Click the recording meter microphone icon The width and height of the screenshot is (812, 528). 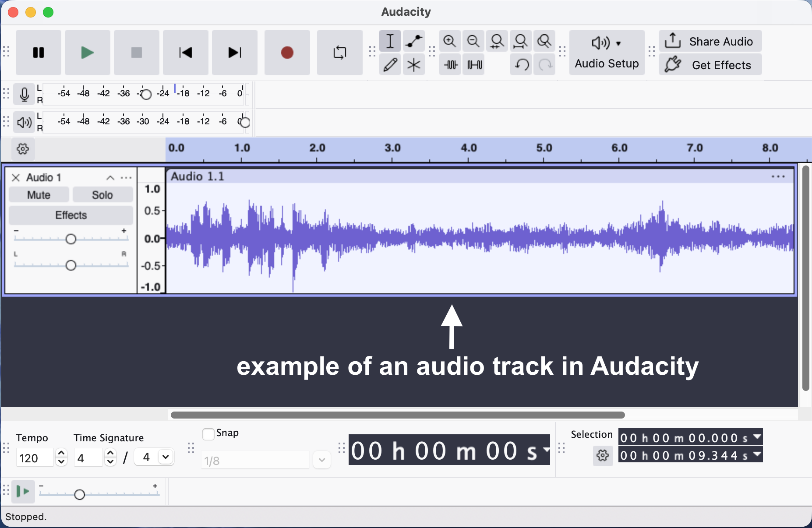tap(24, 94)
